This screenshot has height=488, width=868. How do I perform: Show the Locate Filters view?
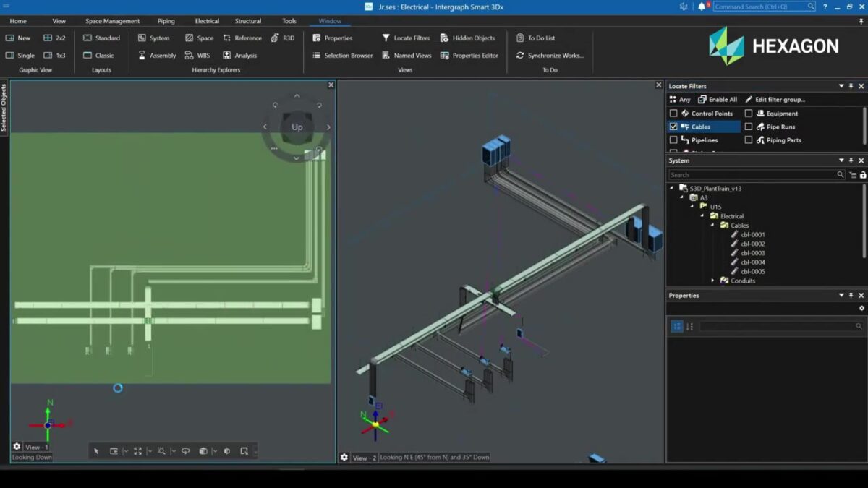[x=406, y=38]
